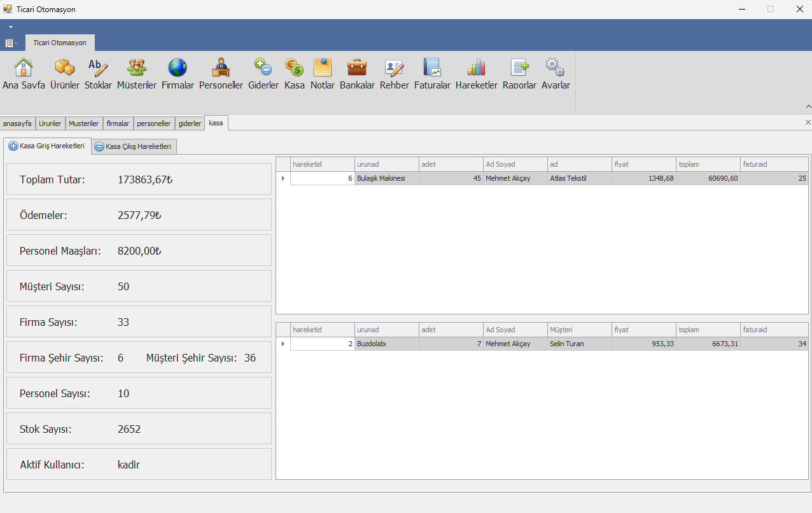
Task: Select the Kasa Giriş Hareketleri tab
Action: (x=48, y=146)
